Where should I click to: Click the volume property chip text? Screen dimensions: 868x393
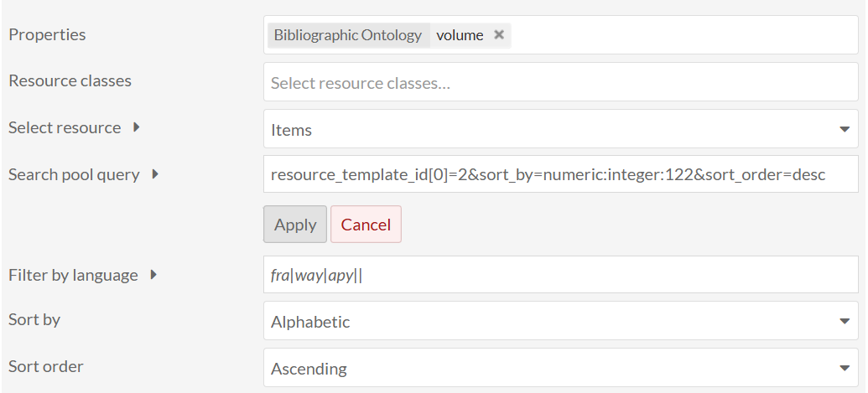pyautogui.click(x=460, y=35)
